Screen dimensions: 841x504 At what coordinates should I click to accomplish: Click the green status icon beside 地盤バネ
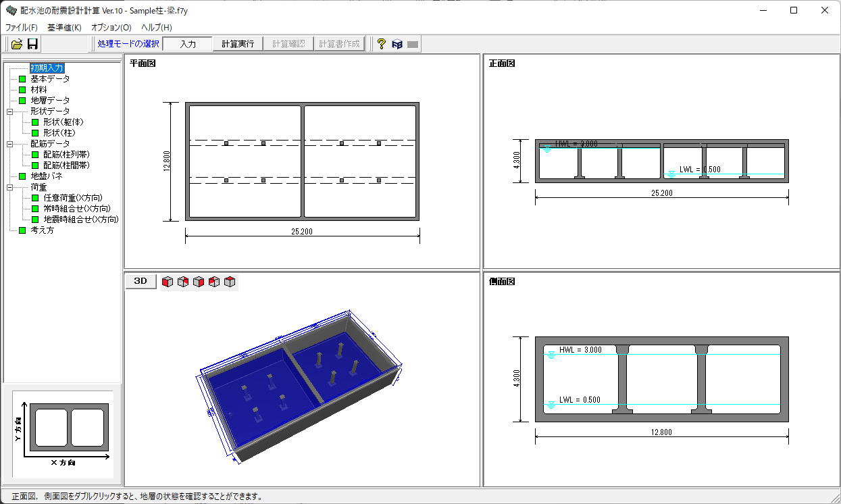(x=22, y=176)
